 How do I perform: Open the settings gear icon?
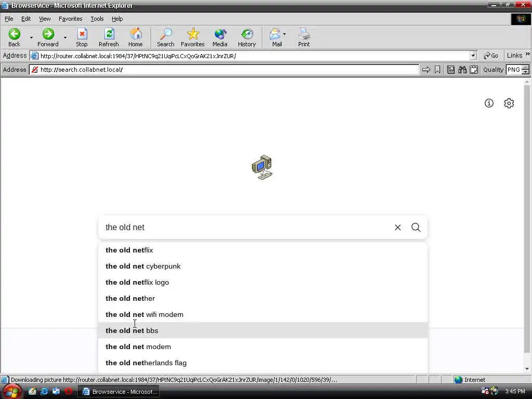tap(509, 103)
